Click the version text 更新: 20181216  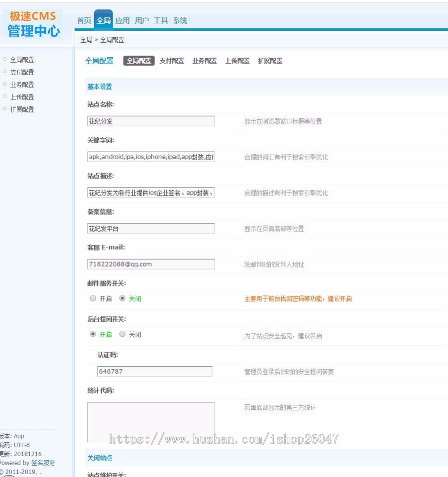click(21, 454)
